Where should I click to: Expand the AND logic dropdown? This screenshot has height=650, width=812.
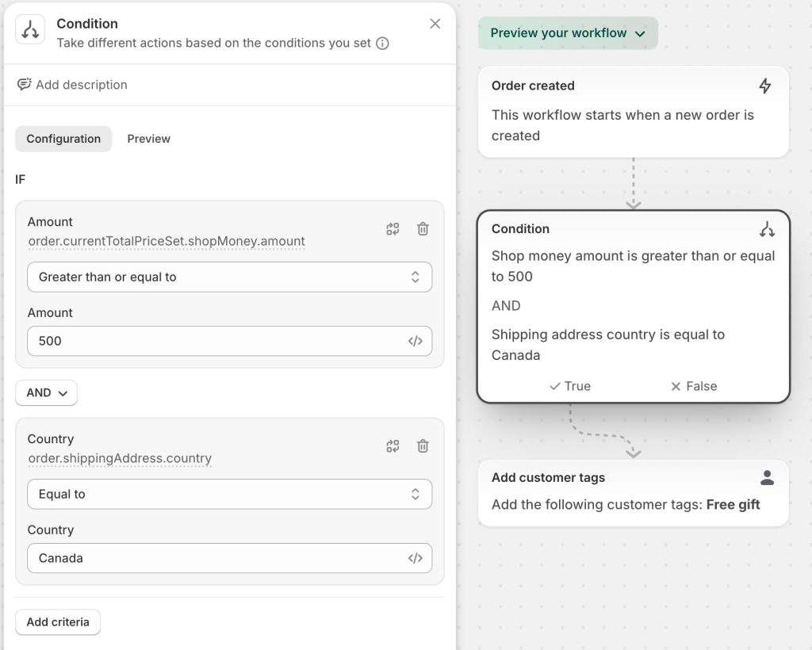(46, 392)
